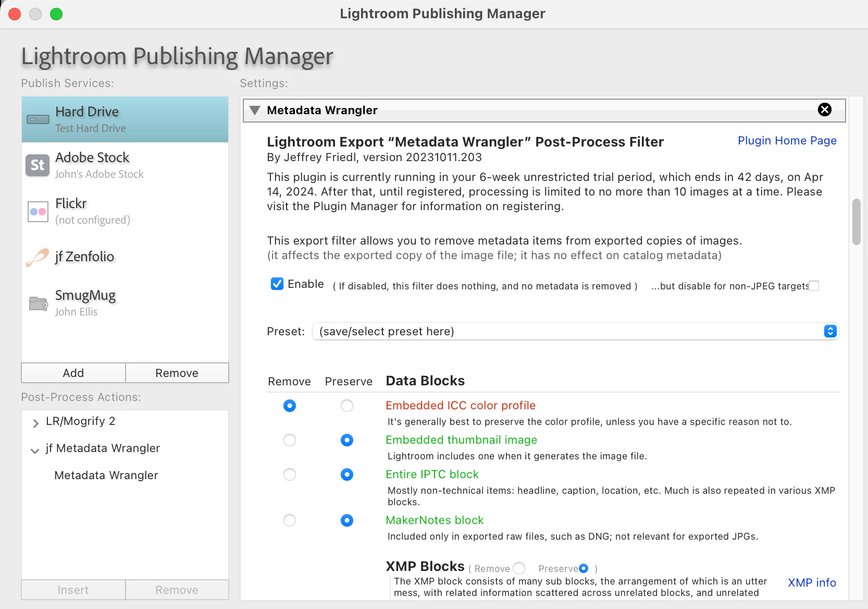Select the LR/Mogrify 2 action row
The width and height of the screenshot is (868, 609).
(125, 421)
